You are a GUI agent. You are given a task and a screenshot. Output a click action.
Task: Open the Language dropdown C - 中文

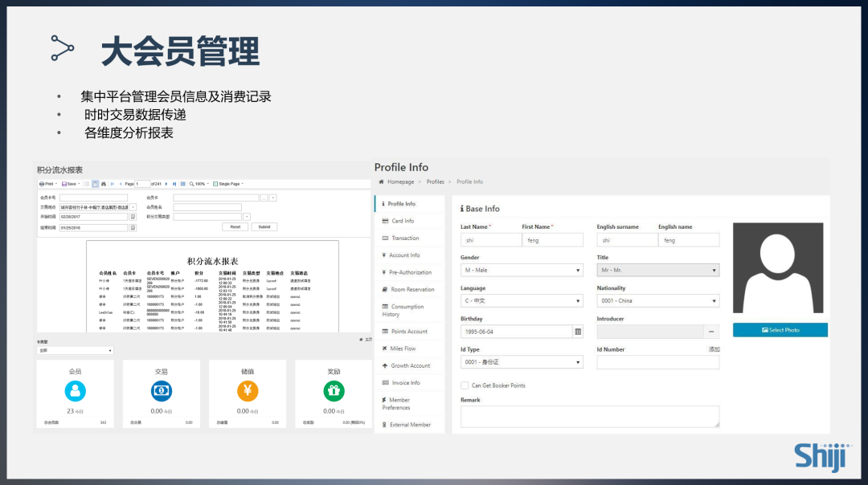tap(522, 301)
